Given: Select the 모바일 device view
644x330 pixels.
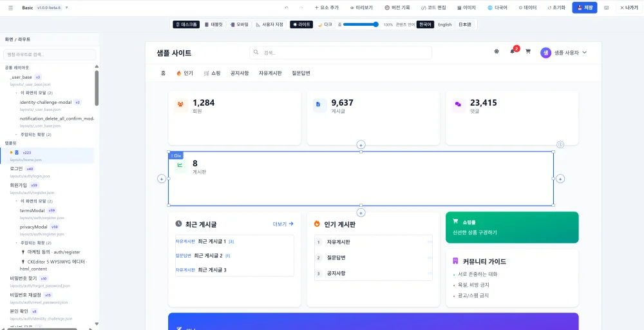Looking at the screenshot, I should 240,24.
